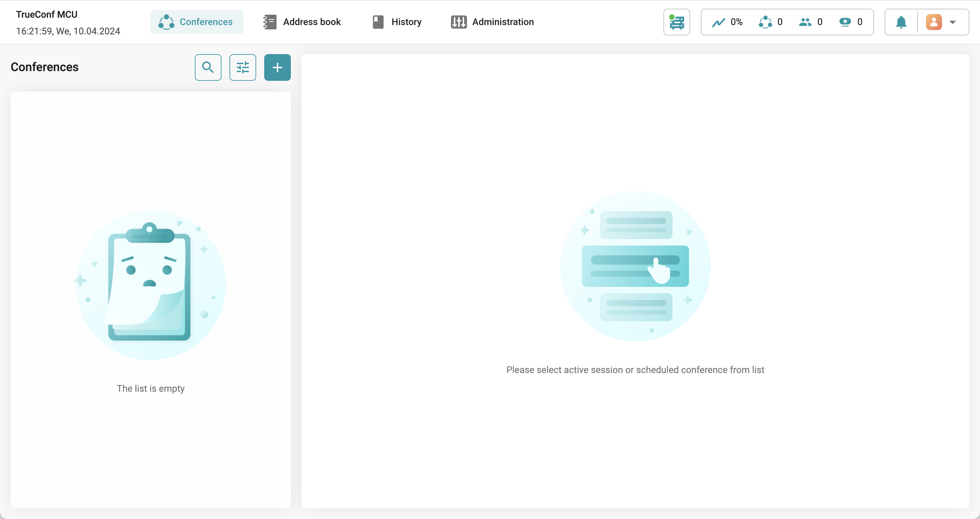The image size is (980, 519).
Task: Click the search icon in Conferences
Action: click(x=207, y=67)
